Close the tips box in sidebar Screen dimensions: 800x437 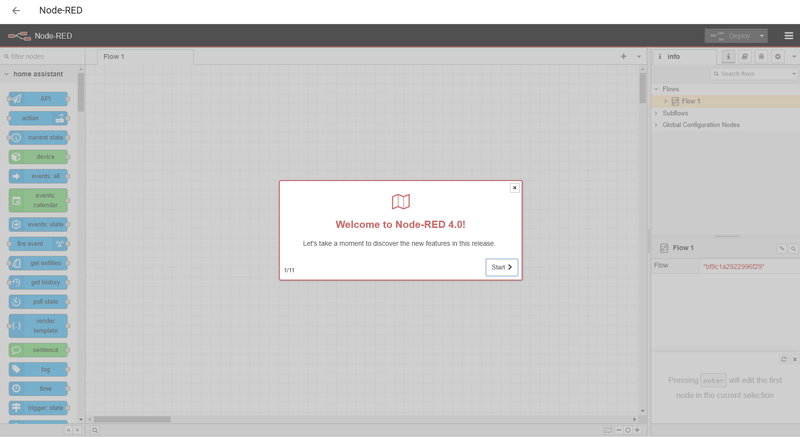(x=794, y=359)
